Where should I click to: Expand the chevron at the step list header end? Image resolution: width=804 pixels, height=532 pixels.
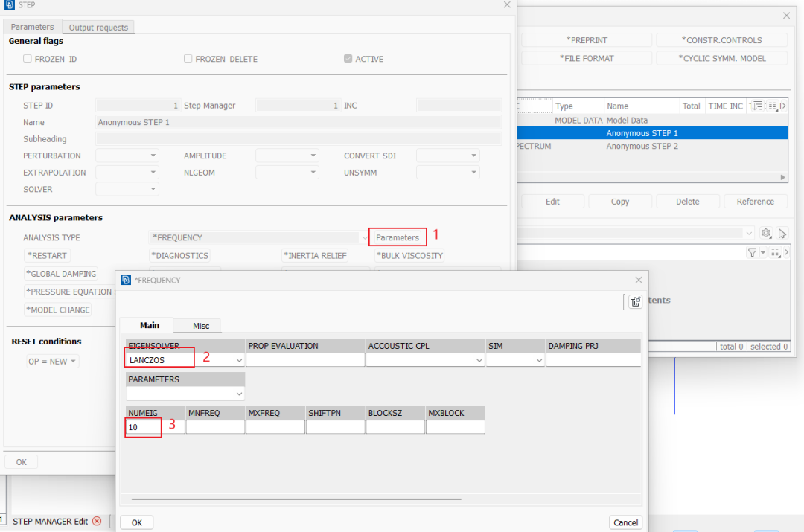coord(783,106)
